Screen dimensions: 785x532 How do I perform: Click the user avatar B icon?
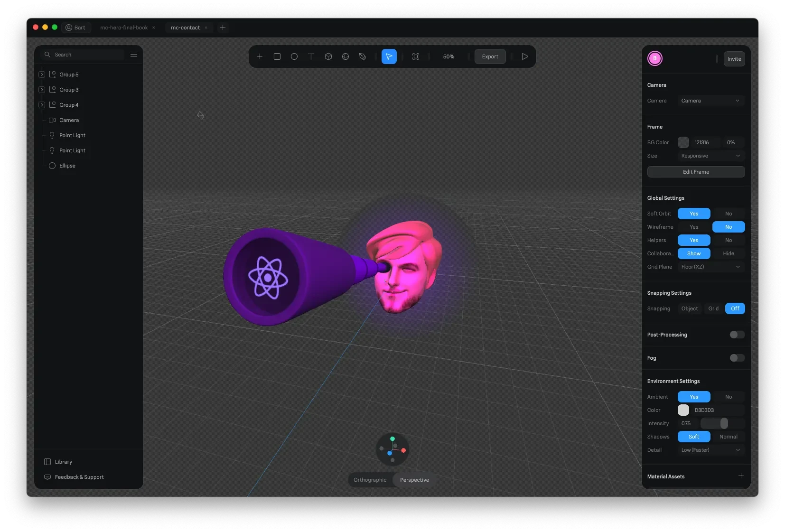[655, 58]
